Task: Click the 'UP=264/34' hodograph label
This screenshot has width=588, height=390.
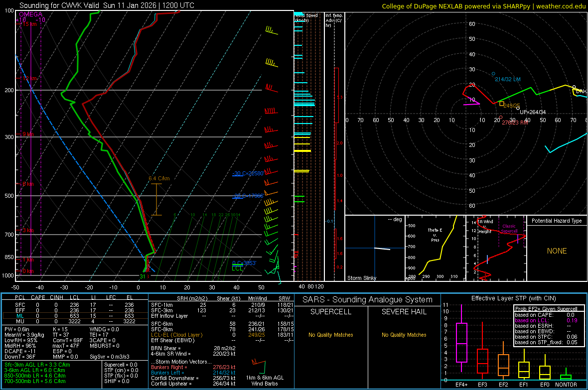Action: [533, 112]
